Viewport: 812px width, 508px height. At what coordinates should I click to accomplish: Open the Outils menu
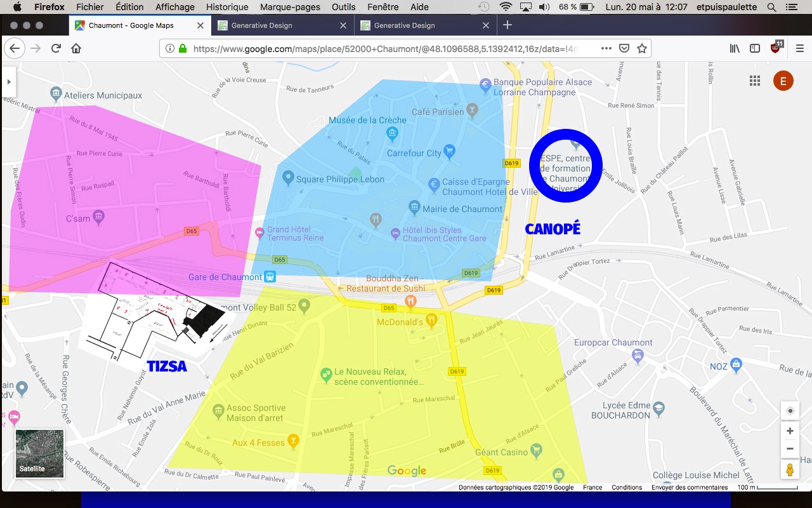343,7
